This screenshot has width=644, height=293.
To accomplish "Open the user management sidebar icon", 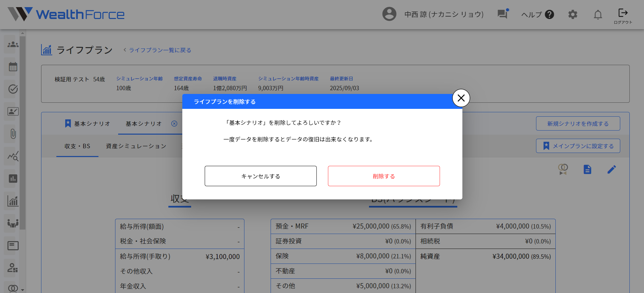I will tap(13, 268).
